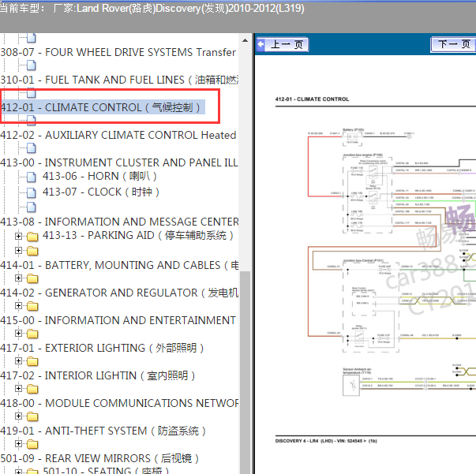
Task: Expand the 413-13 PARKING AID folder
Action: click(x=18, y=236)
